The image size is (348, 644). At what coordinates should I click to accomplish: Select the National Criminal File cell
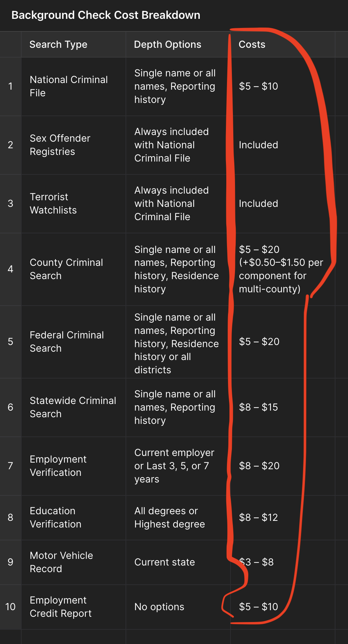pos(69,86)
